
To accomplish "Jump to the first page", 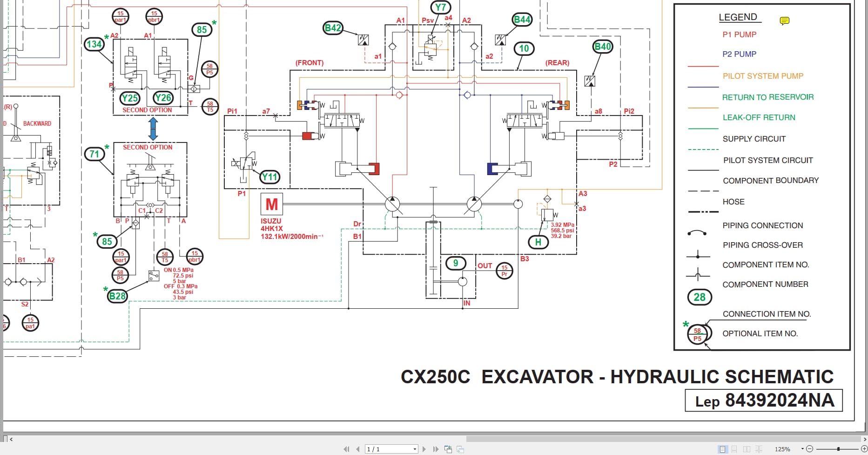I will coord(347,449).
